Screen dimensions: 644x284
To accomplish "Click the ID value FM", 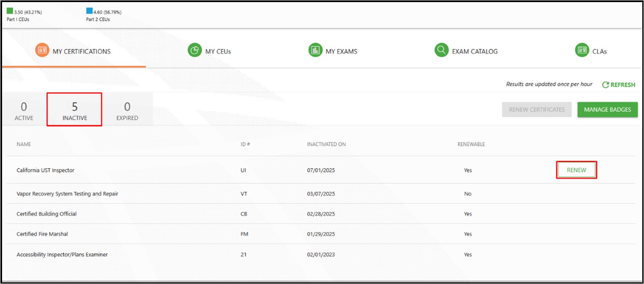I will [245, 234].
